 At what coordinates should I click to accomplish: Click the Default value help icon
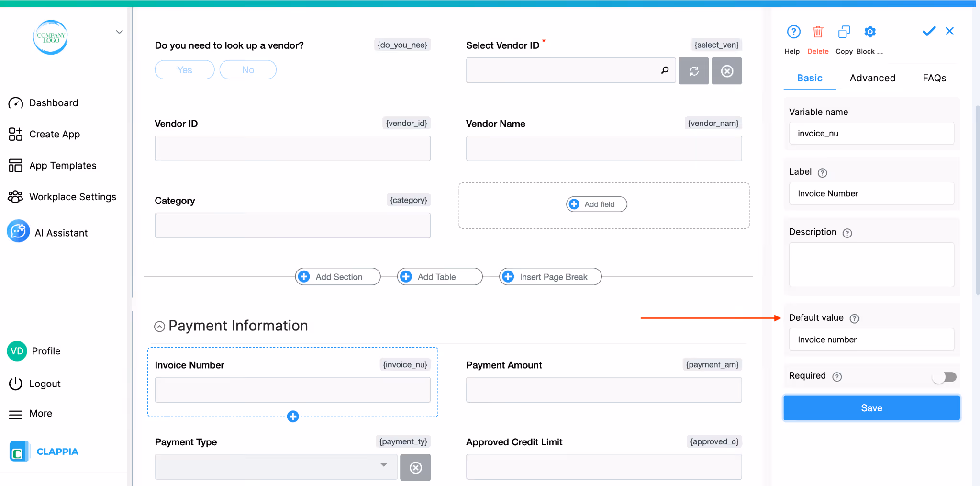tap(855, 319)
